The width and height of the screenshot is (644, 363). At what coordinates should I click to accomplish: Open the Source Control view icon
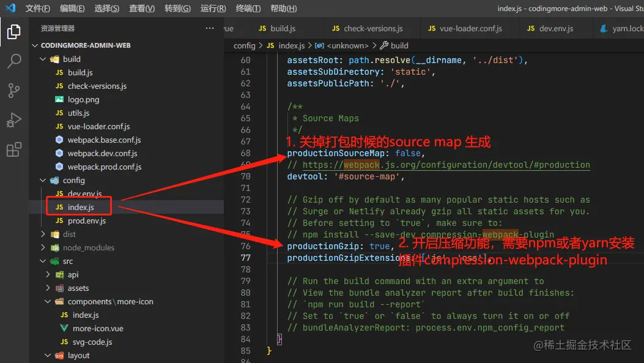(x=13, y=91)
